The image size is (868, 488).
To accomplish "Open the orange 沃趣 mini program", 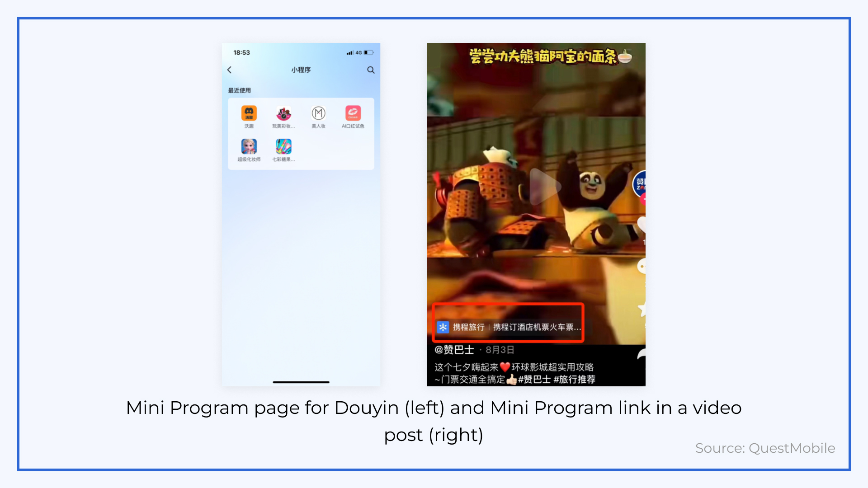I will pyautogui.click(x=249, y=113).
